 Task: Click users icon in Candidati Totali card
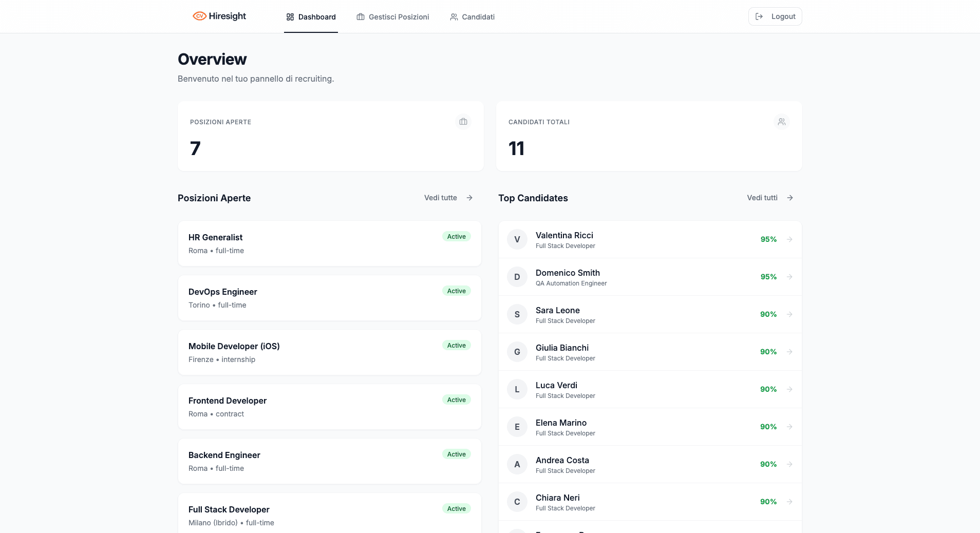[x=782, y=122]
